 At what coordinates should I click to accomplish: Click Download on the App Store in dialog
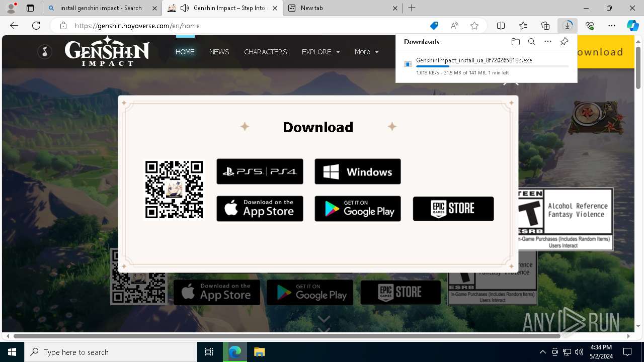click(260, 209)
